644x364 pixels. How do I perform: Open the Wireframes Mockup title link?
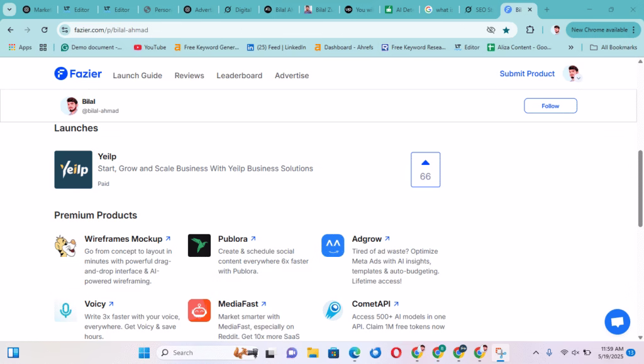124,239
